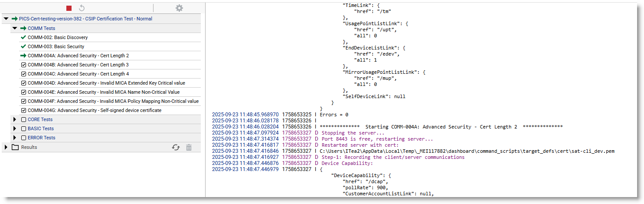Enable the CORE Tests checkbox

pyautogui.click(x=24, y=119)
